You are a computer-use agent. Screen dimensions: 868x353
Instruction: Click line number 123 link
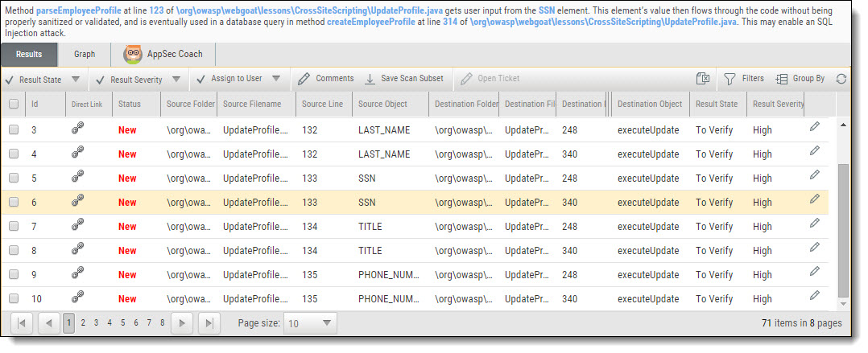pyautogui.click(x=156, y=10)
